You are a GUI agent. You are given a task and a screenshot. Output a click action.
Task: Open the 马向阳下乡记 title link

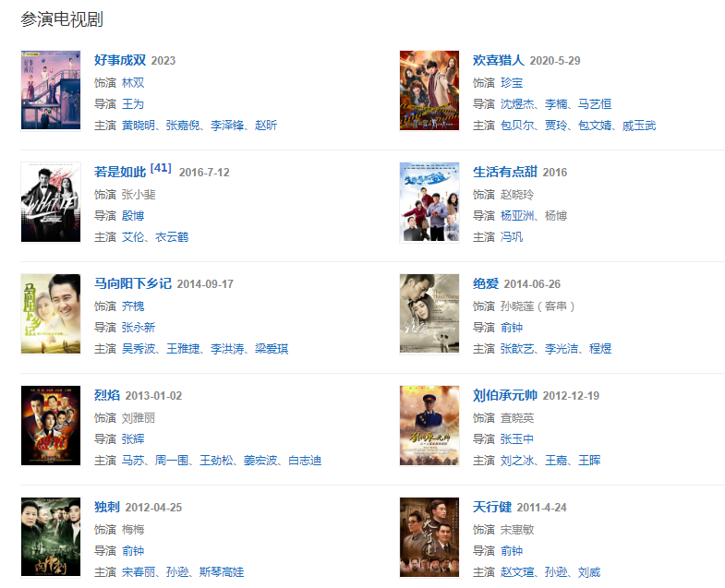133,283
